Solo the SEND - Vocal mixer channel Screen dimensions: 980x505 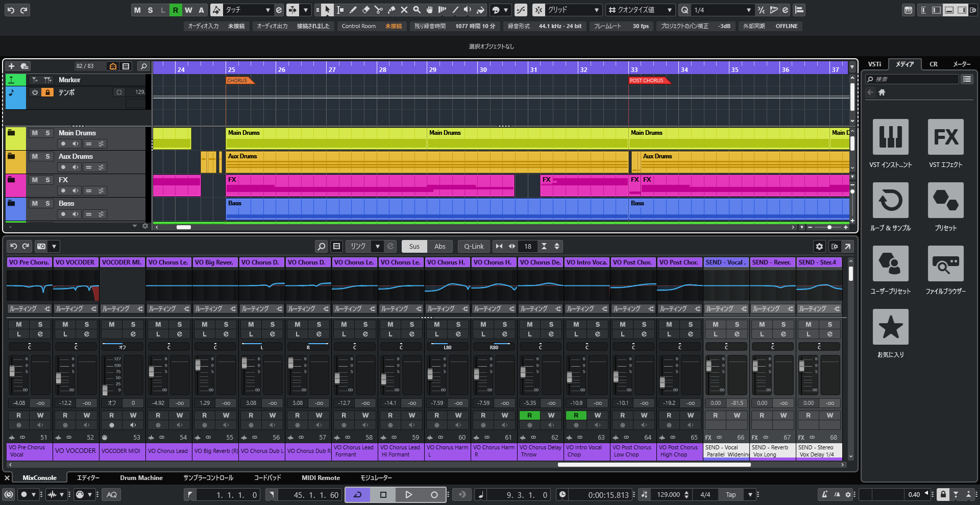coord(737,324)
